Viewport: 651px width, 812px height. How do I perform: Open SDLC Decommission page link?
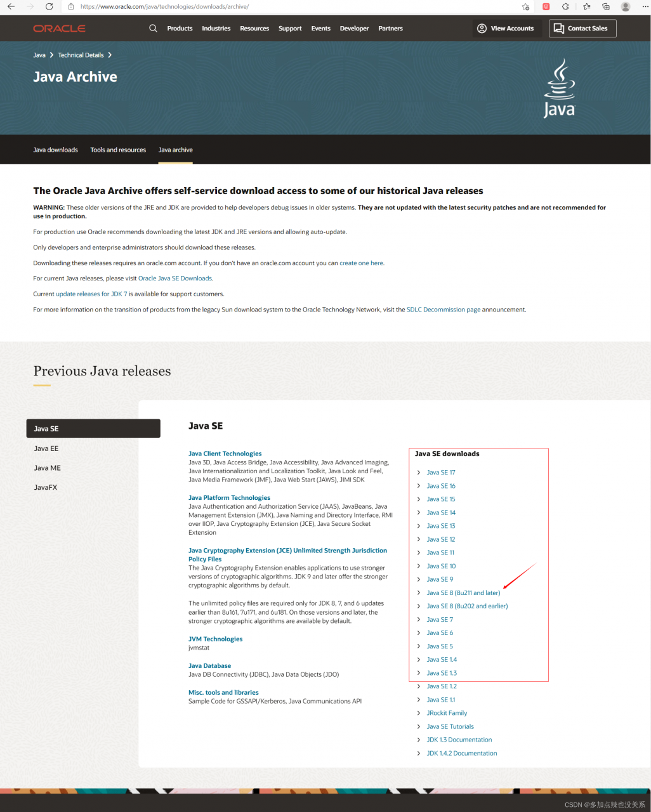tap(444, 310)
